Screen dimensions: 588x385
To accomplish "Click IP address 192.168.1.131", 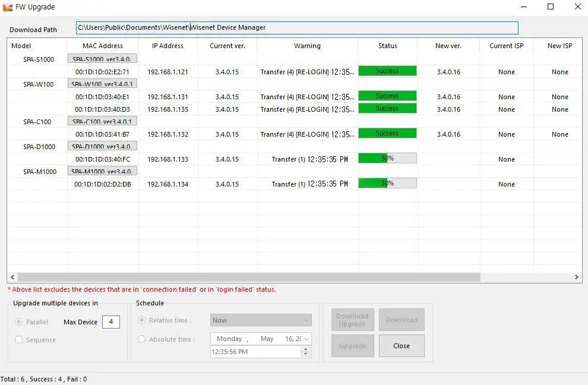I will pos(167,97).
